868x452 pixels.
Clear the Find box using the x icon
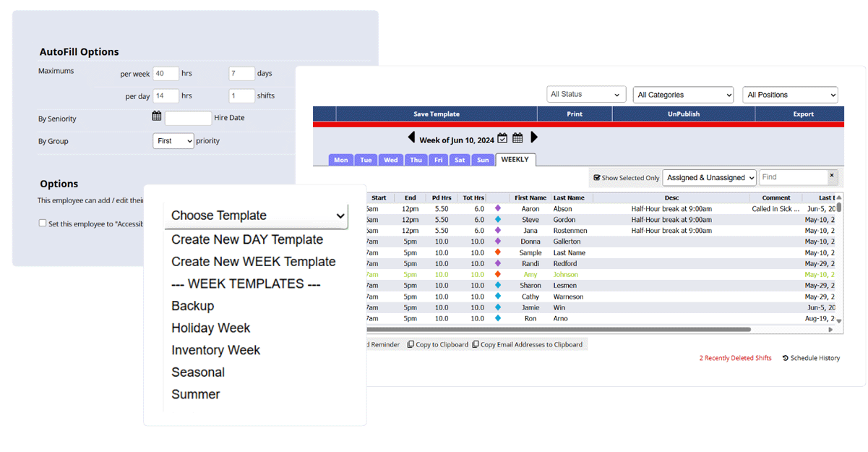(x=832, y=176)
